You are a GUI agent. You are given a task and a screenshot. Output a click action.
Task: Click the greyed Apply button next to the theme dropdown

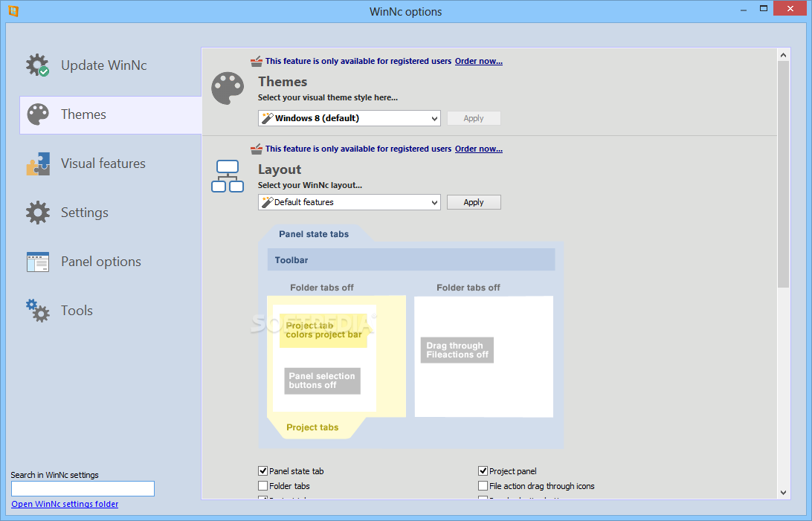point(474,118)
